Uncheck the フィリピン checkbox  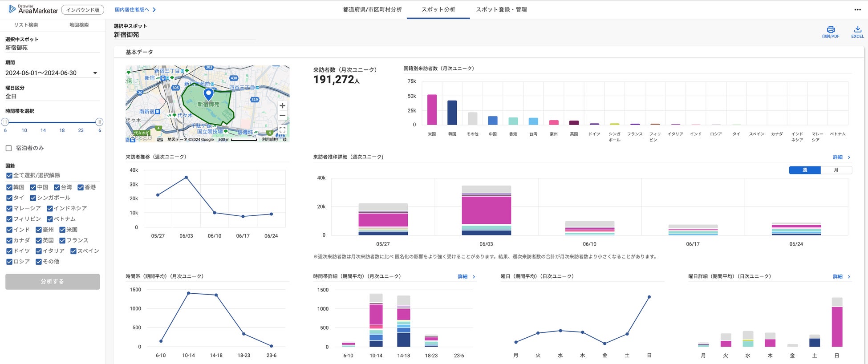pyautogui.click(x=9, y=219)
